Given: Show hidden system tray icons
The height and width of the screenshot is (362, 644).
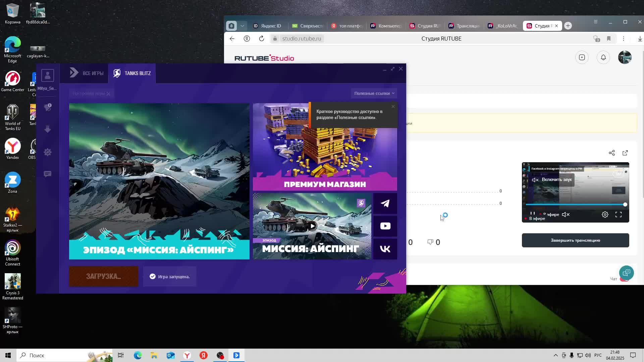Looking at the screenshot, I should point(555,355).
